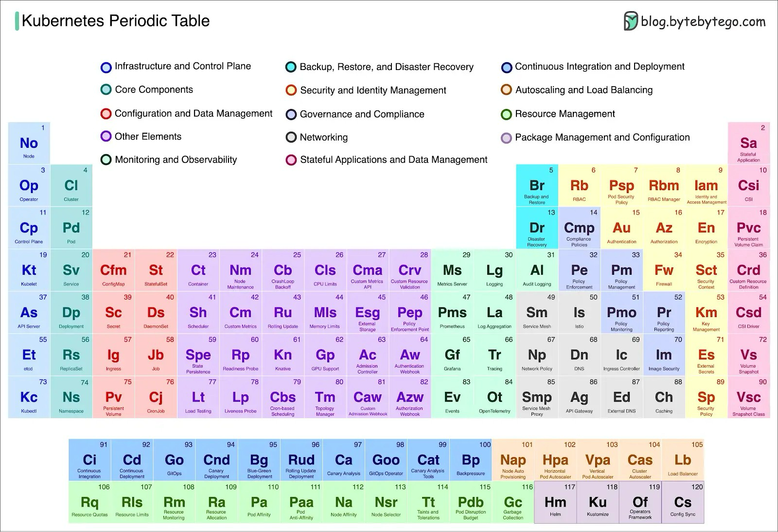Click the Kc (Kubectl) element cell
The width and height of the screenshot is (778, 532).
pos(29,397)
